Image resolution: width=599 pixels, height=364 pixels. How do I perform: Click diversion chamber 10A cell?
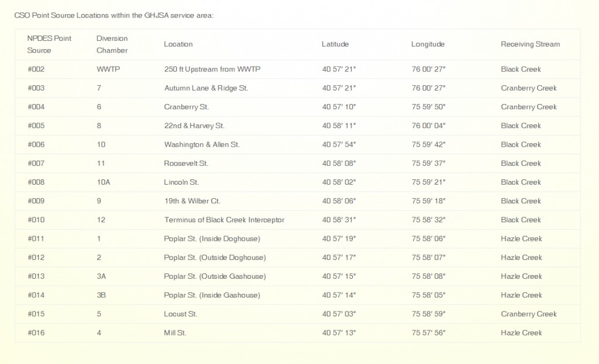pos(104,182)
